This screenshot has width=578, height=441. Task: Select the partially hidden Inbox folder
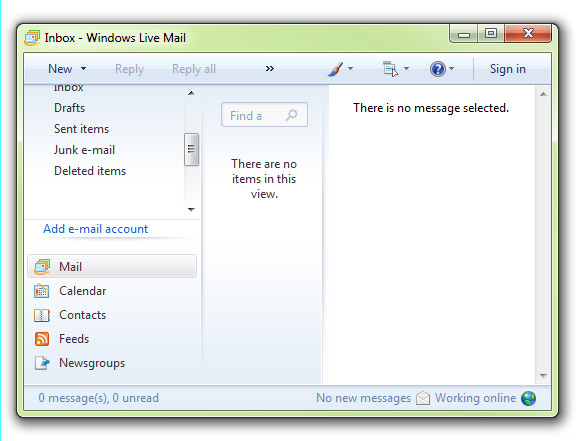(x=68, y=89)
